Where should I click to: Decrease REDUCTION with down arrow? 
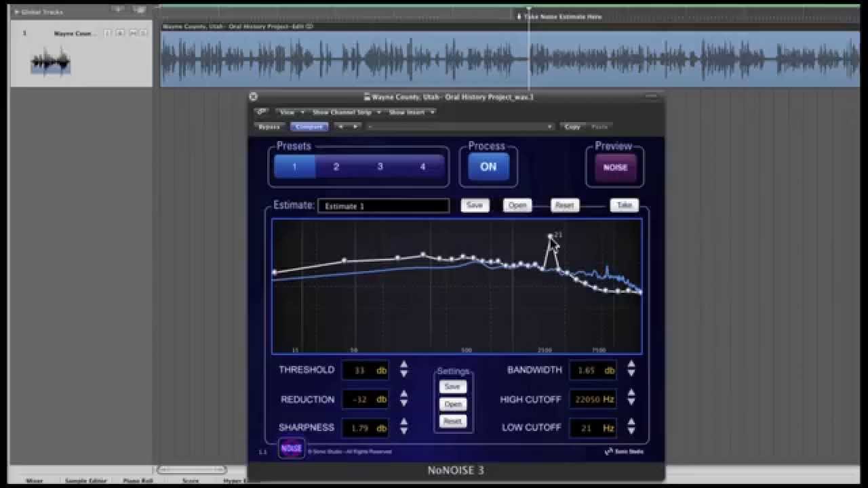click(404, 403)
